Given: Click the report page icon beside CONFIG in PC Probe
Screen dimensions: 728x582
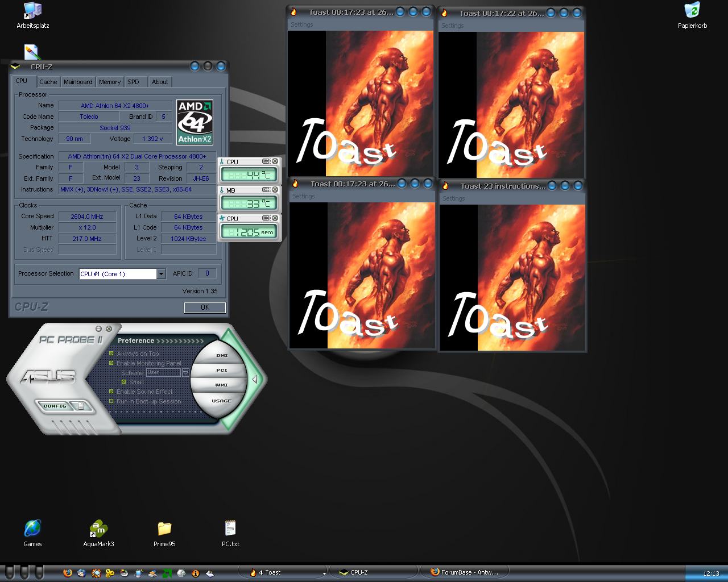Looking at the screenshot, I should (x=81, y=406).
